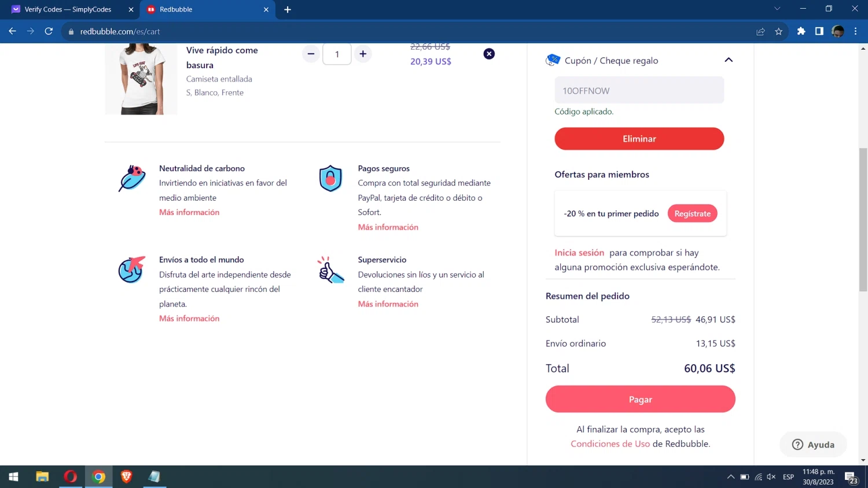
Task: Remove the shirt from the cart with the X
Action: click(489, 54)
